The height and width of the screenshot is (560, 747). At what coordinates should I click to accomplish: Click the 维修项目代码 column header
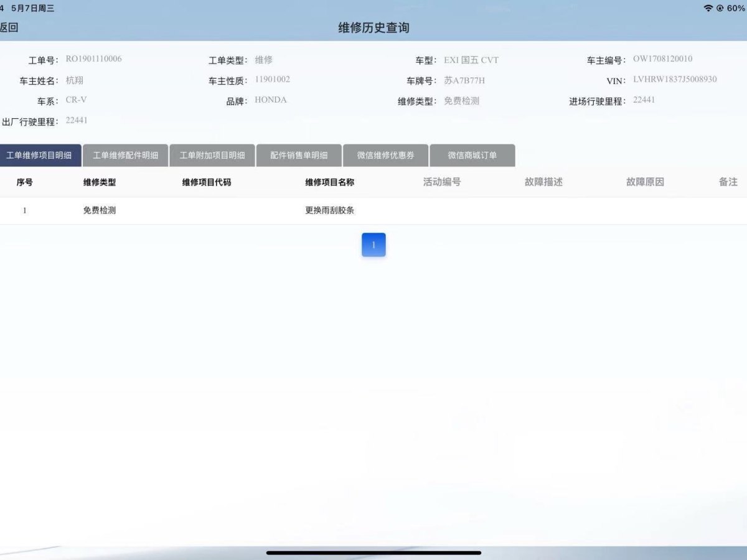coord(207,182)
